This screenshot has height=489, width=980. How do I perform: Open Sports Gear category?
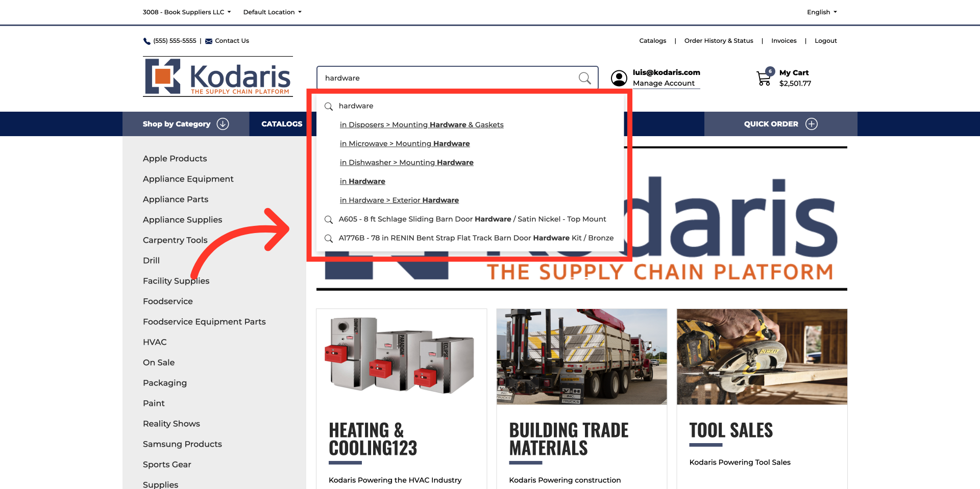pos(167,465)
